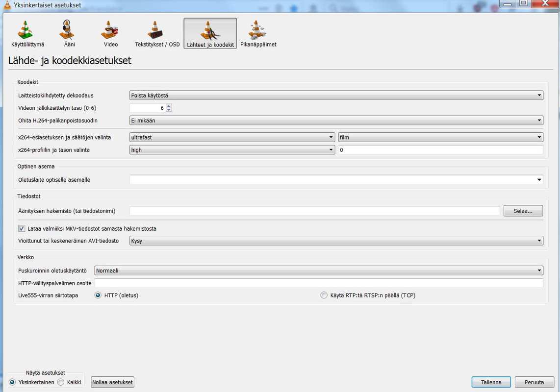The height and width of the screenshot is (392, 560).
Task: Click the Lähde- ja koodekkiasetukset heading
Action: coord(70,60)
